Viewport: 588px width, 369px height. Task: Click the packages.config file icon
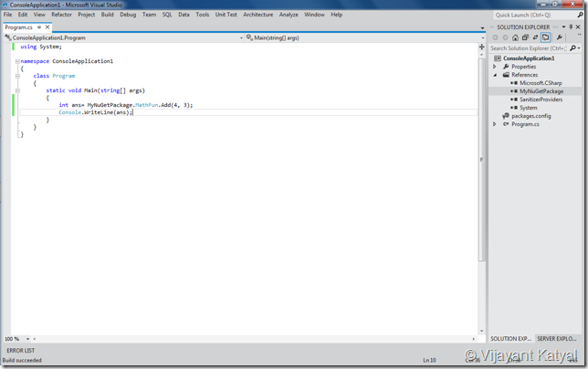[x=506, y=116]
